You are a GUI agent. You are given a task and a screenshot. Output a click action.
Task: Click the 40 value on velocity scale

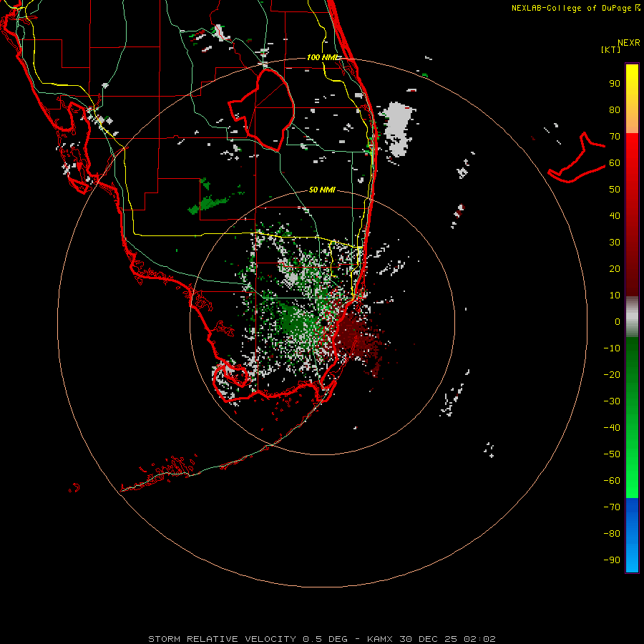pos(615,216)
